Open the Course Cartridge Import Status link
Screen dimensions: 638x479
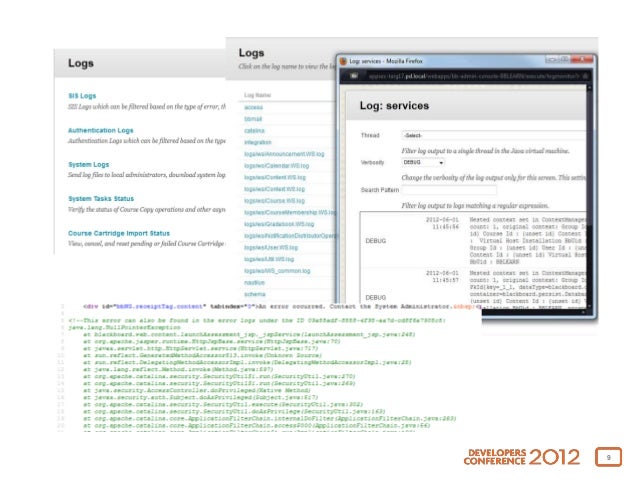(x=119, y=233)
